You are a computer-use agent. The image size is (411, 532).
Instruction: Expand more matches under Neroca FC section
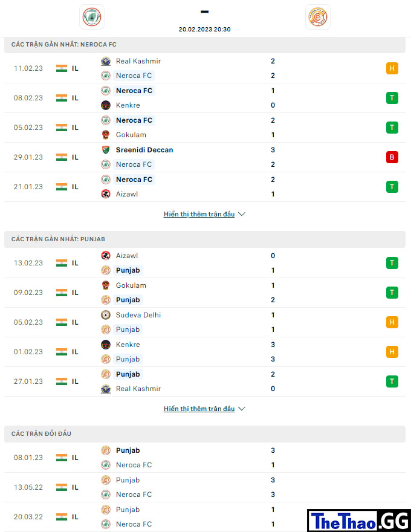(199, 214)
